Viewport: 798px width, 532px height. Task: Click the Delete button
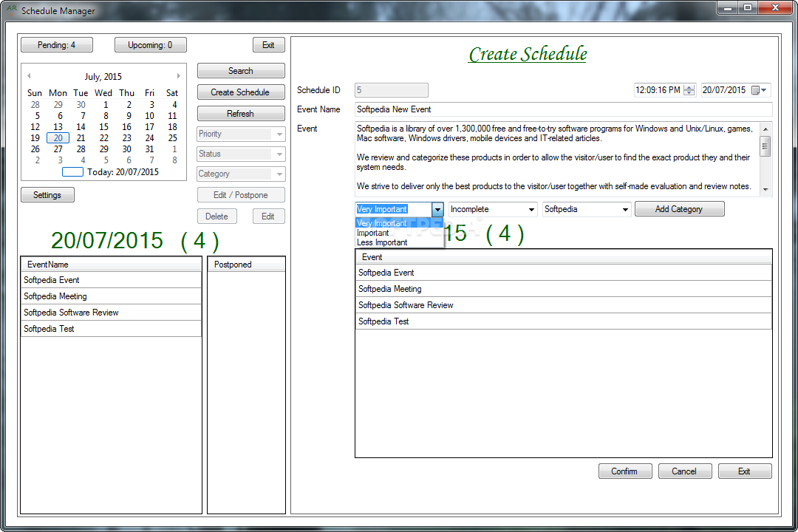[x=216, y=216]
